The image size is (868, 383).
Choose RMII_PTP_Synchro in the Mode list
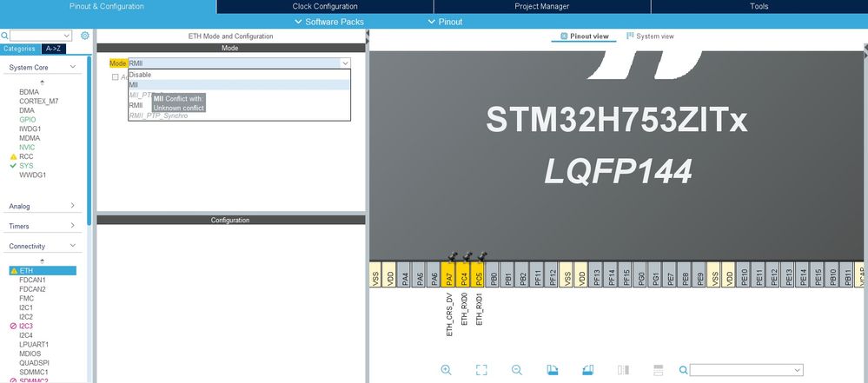239,116
